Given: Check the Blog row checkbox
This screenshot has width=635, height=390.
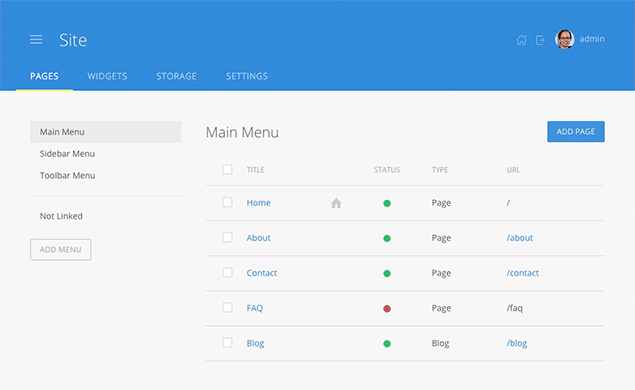Looking at the screenshot, I should 227,343.
